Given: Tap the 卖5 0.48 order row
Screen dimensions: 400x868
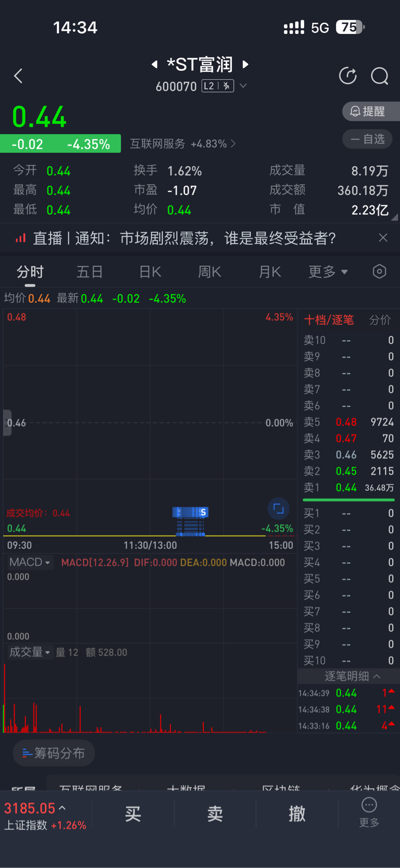Looking at the screenshot, I should point(348,422).
